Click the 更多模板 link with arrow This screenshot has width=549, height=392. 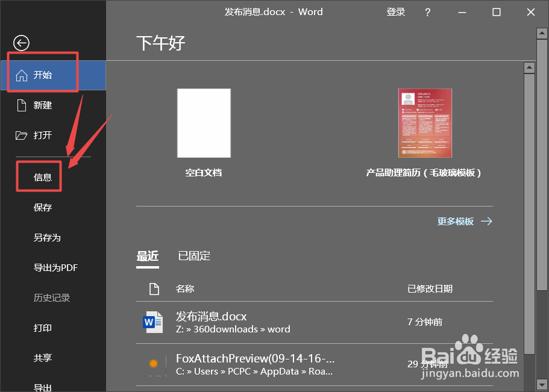[x=465, y=221]
